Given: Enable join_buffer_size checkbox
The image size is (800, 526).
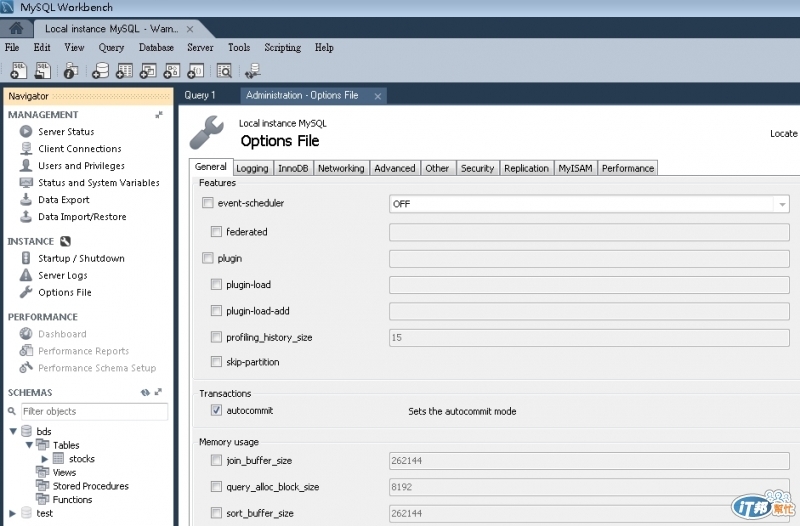Looking at the screenshot, I should (216, 460).
